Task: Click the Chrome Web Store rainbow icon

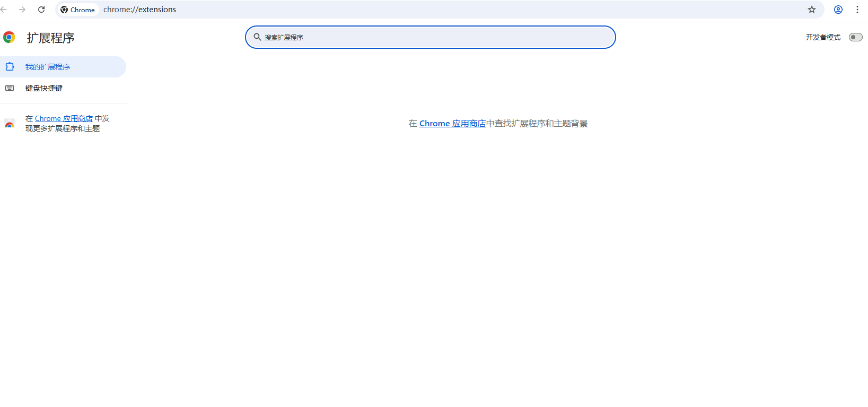Action: pos(10,124)
